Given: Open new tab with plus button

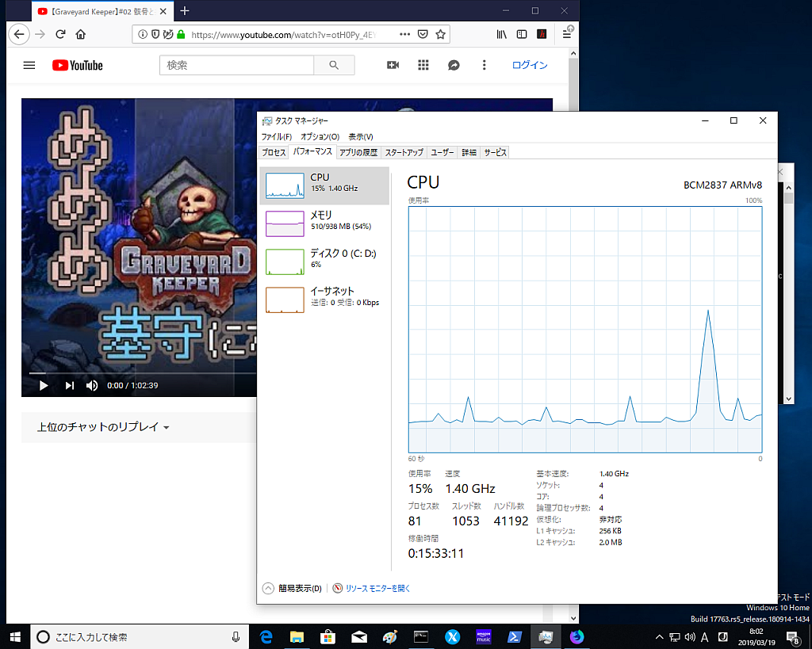Looking at the screenshot, I should (x=185, y=11).
